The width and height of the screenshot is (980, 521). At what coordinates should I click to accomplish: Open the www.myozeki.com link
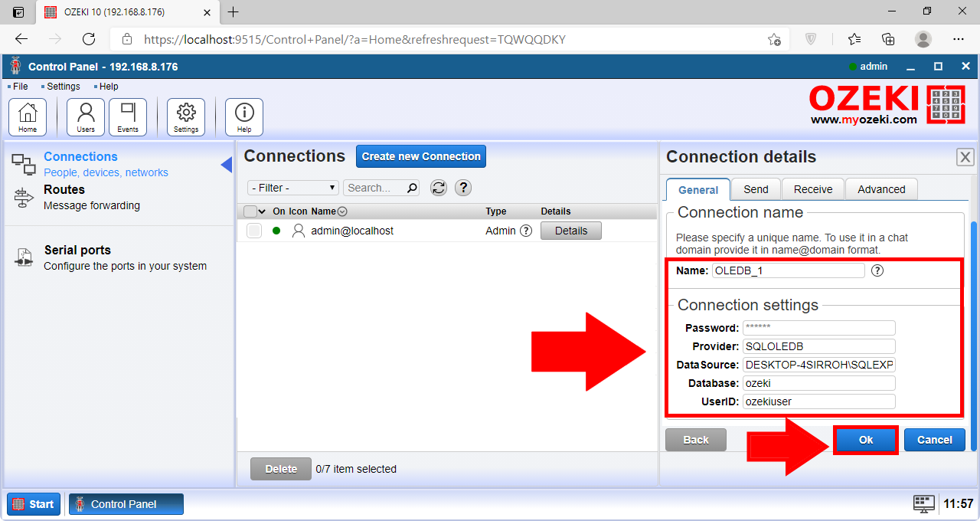click(x=864, y=120)
